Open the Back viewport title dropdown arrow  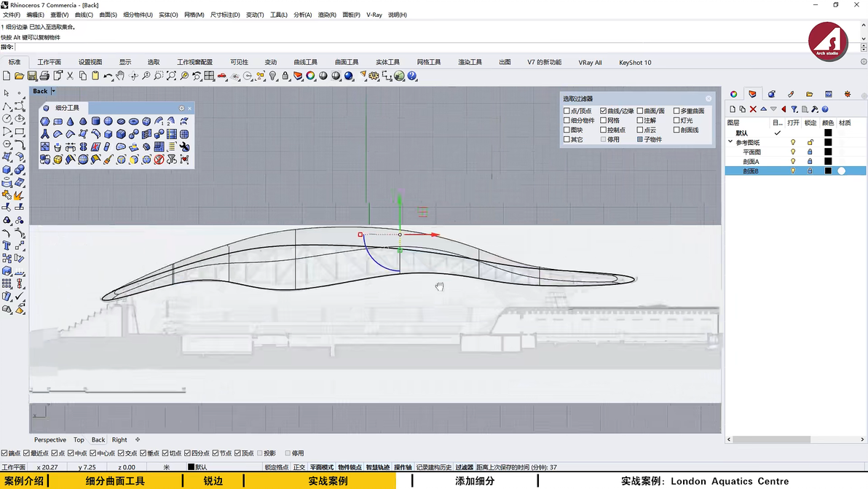coord(53,91)
